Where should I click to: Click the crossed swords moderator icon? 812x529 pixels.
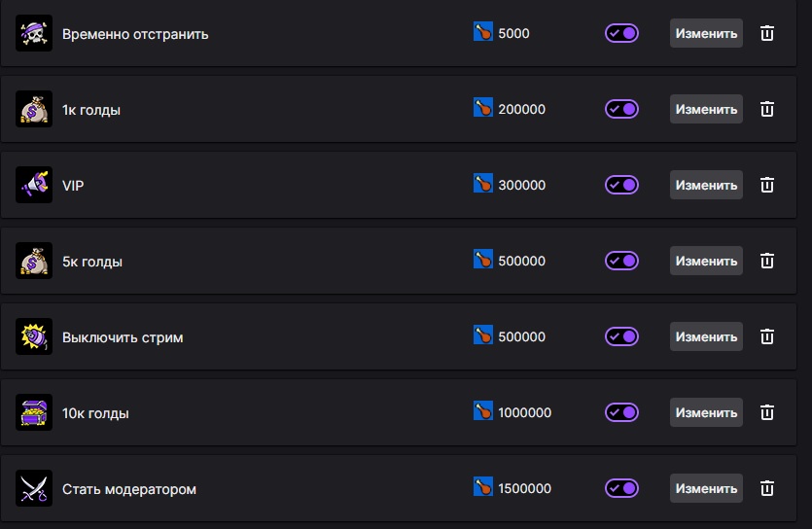click(34, 488)
